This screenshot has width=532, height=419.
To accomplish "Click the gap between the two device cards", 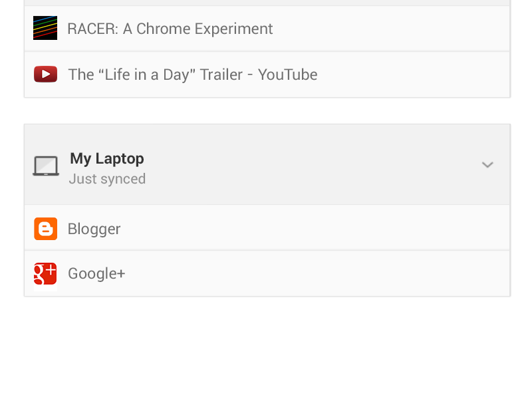I will pyautogui.click(x=266, y=111).
